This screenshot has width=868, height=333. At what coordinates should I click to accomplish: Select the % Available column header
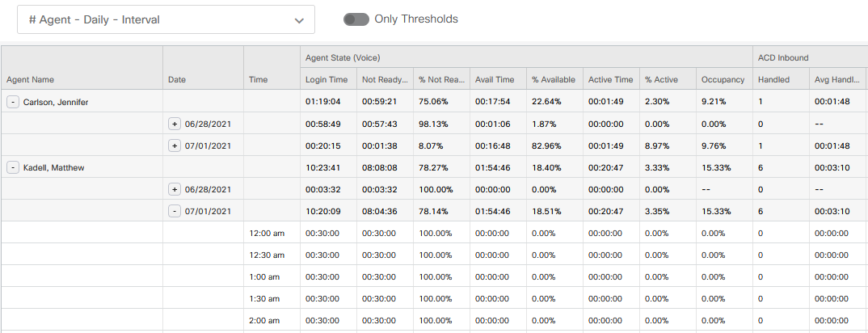(554, 80)
